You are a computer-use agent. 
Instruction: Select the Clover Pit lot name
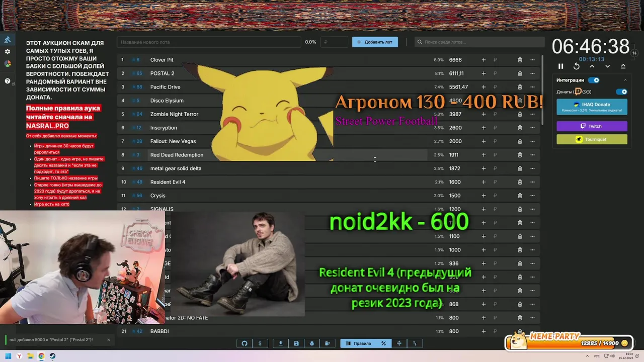coord(162,60)
